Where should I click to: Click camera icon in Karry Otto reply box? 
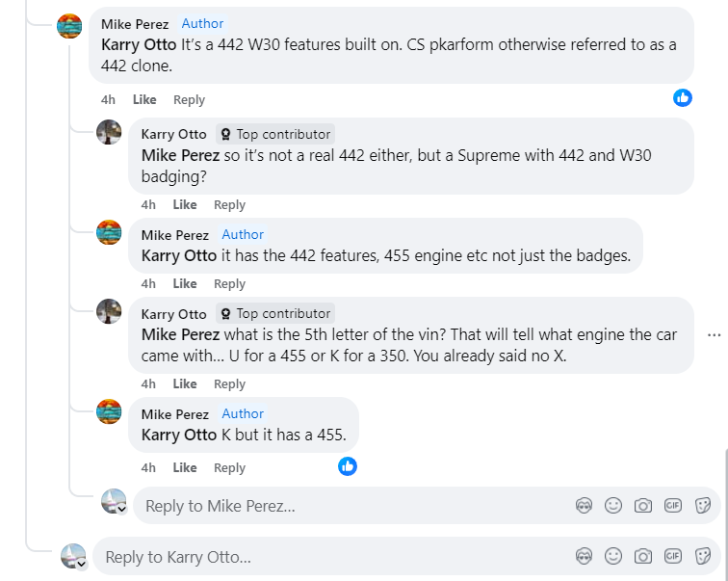click(642, 556)
